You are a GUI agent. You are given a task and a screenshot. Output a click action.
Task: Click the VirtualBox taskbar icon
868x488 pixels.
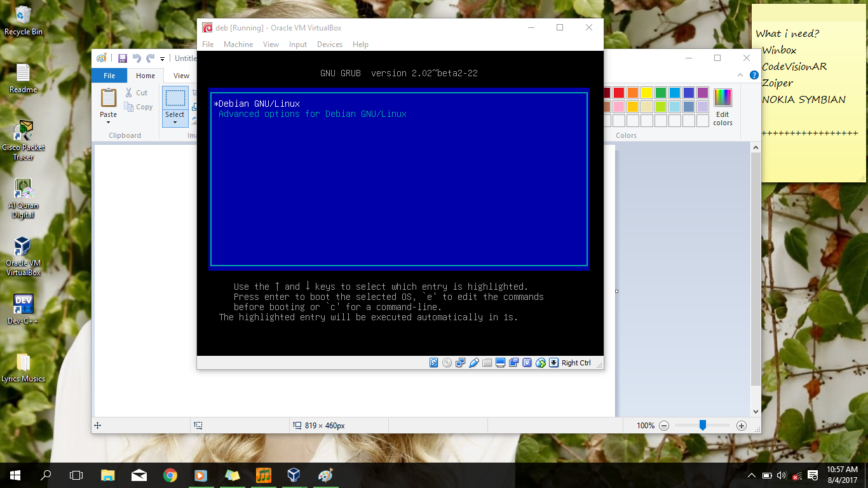point(294,475)
